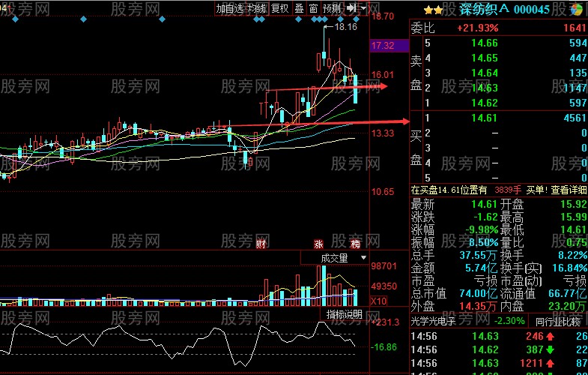Toggle the 叠 overlay chart option

(299, 8)
